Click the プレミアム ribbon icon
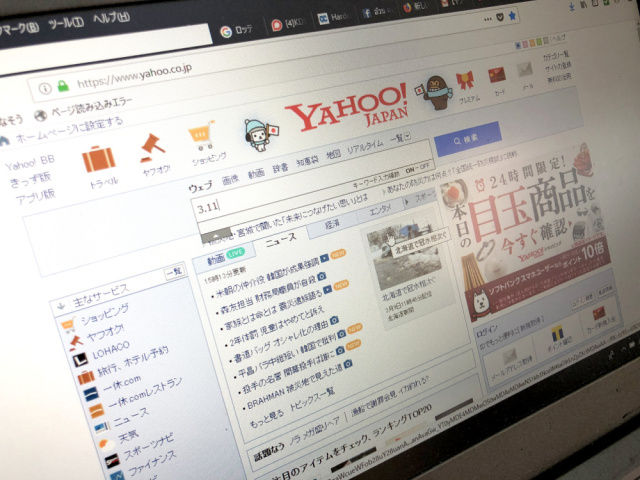The height and width of the screenshot is (480, 640). click(x=465, y=80)
